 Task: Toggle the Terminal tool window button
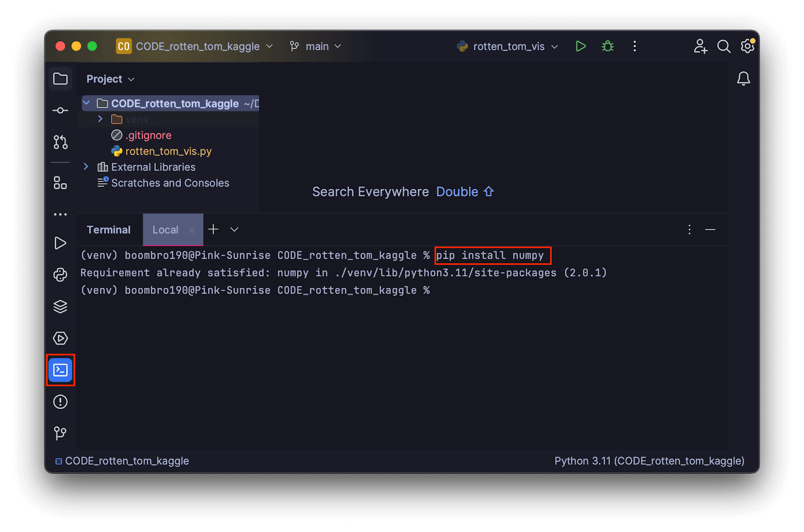(x=60, y=370)
